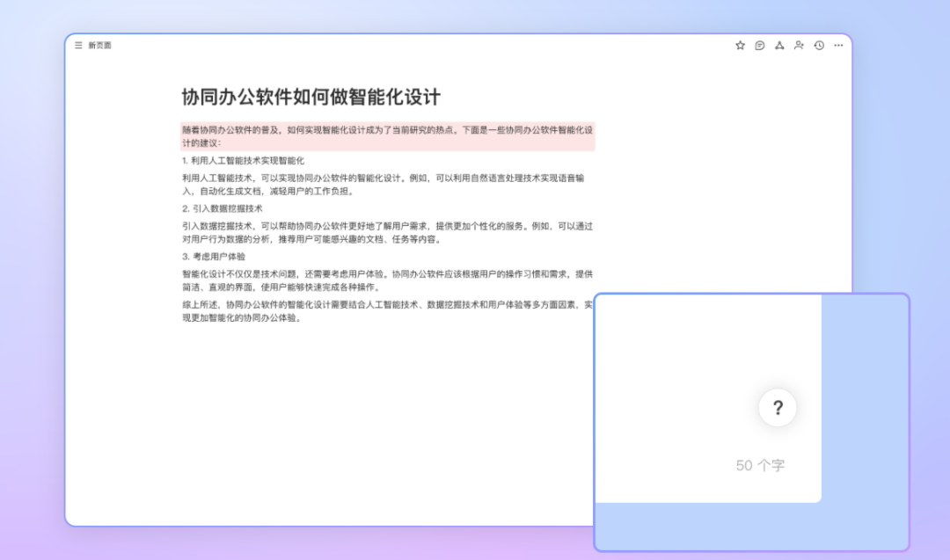Click empty document area below the text
The image size is (950, 560).
352,422
